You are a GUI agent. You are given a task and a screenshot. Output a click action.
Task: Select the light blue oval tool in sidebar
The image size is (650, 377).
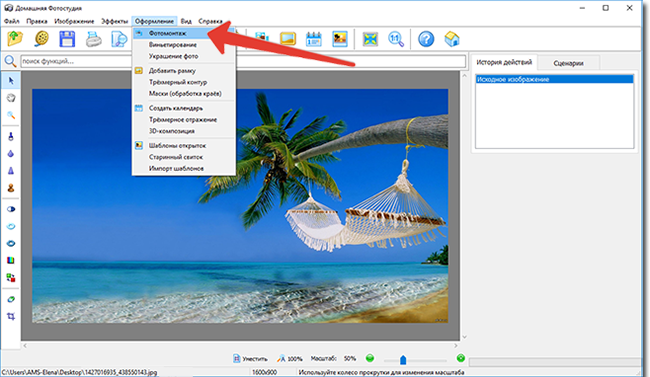11,226
